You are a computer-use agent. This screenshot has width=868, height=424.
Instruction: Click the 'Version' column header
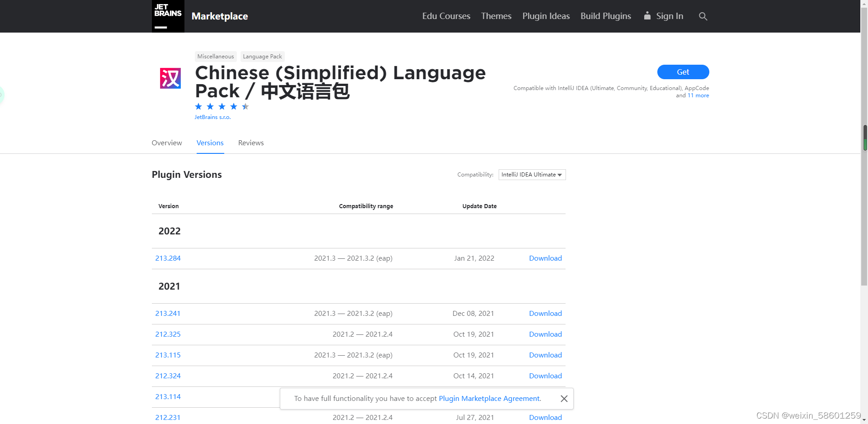coord(169,206)
